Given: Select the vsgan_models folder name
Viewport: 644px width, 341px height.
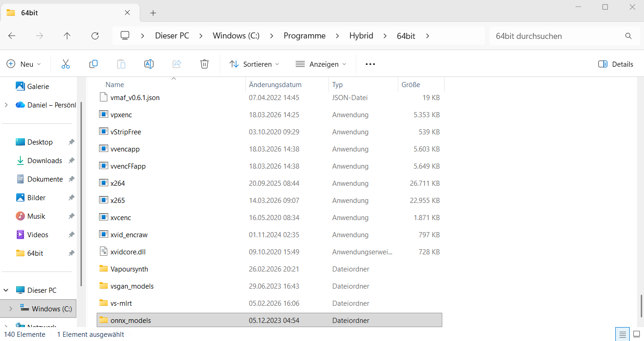Looking at the screenshot, I should click(132, 286).
